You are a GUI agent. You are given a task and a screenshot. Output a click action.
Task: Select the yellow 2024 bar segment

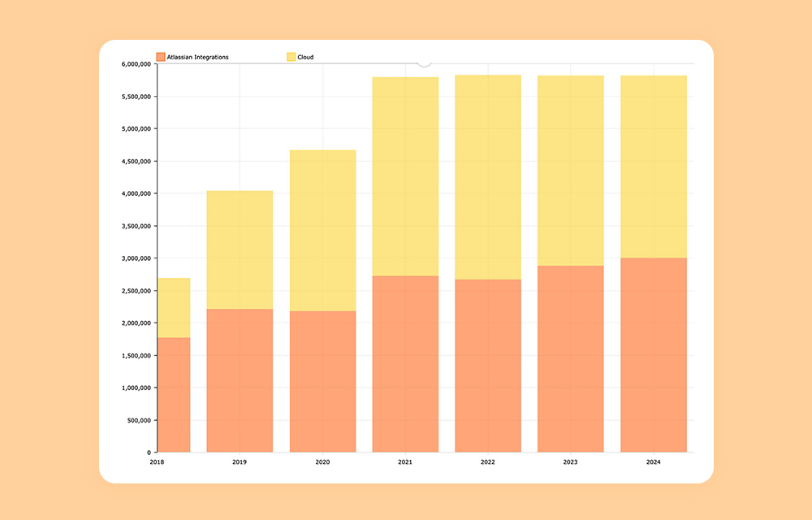pos(653,167)
